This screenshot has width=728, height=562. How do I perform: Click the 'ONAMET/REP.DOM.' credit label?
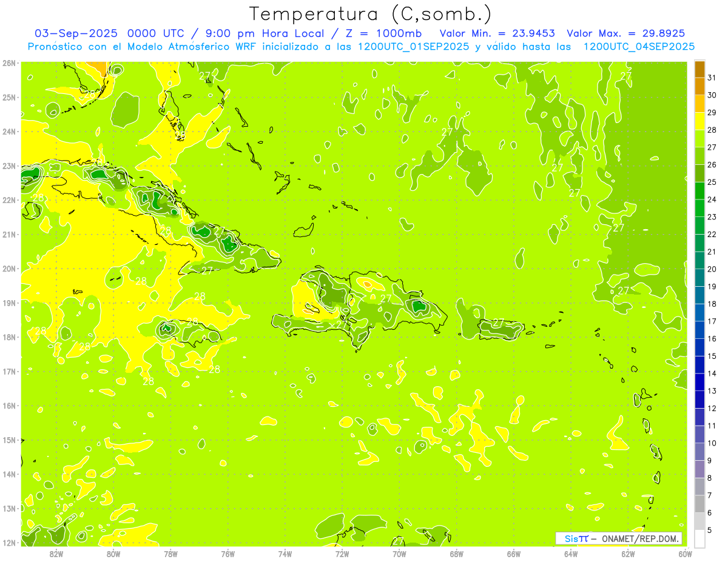click(641, 538)
